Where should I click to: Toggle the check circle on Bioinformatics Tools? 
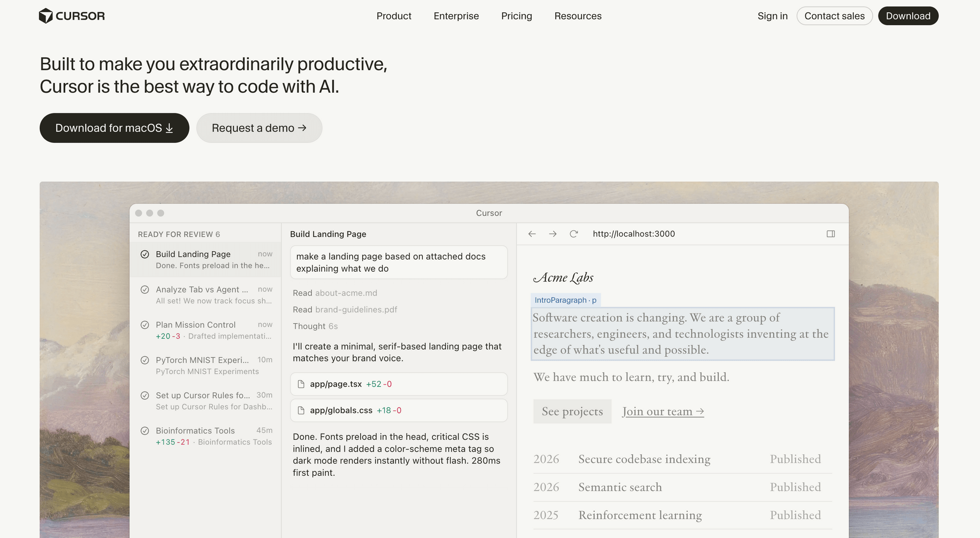tap(145, 431)
